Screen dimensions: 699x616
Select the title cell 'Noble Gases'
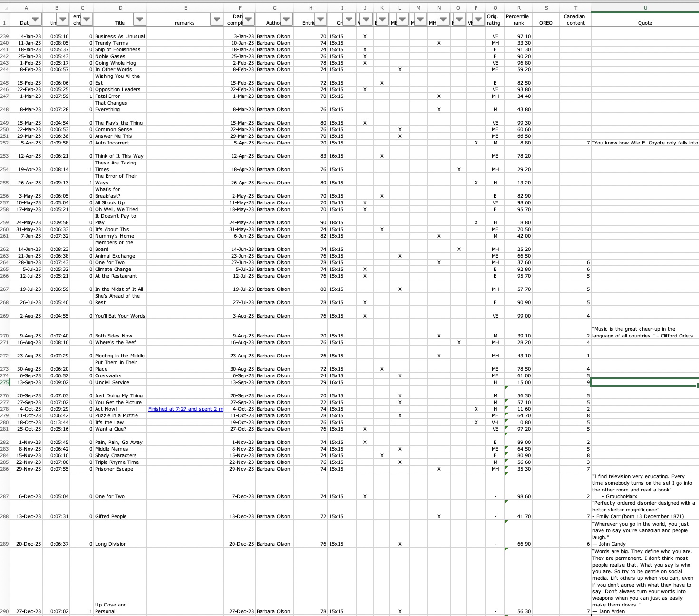(x=120, y=56)
